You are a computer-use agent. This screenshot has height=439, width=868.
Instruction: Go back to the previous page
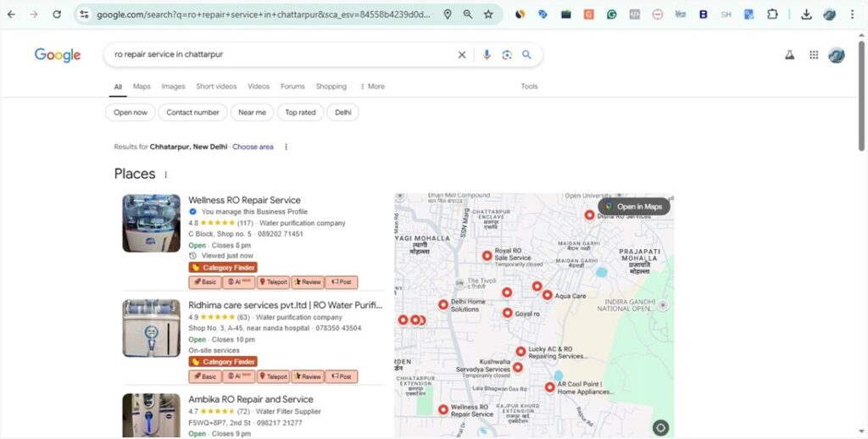pos(11,14)
